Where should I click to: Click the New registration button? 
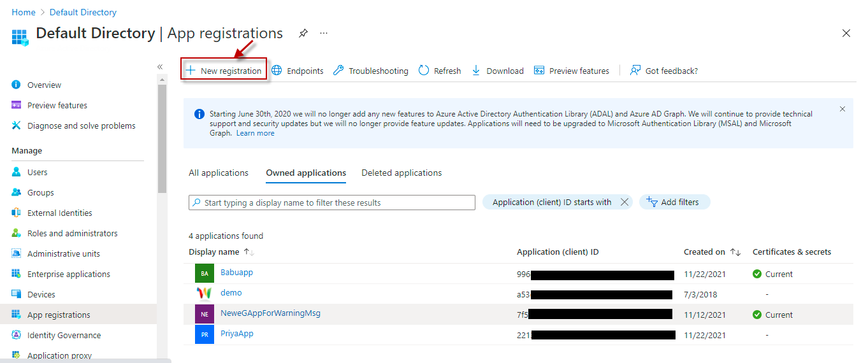224,71
